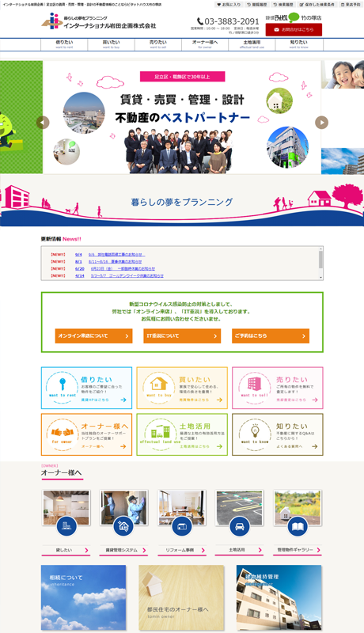Click the お気に入り heart link in top bar
The height and width of the screenshot is (633, 364).
pyautogui.click(x=229, y=5)
